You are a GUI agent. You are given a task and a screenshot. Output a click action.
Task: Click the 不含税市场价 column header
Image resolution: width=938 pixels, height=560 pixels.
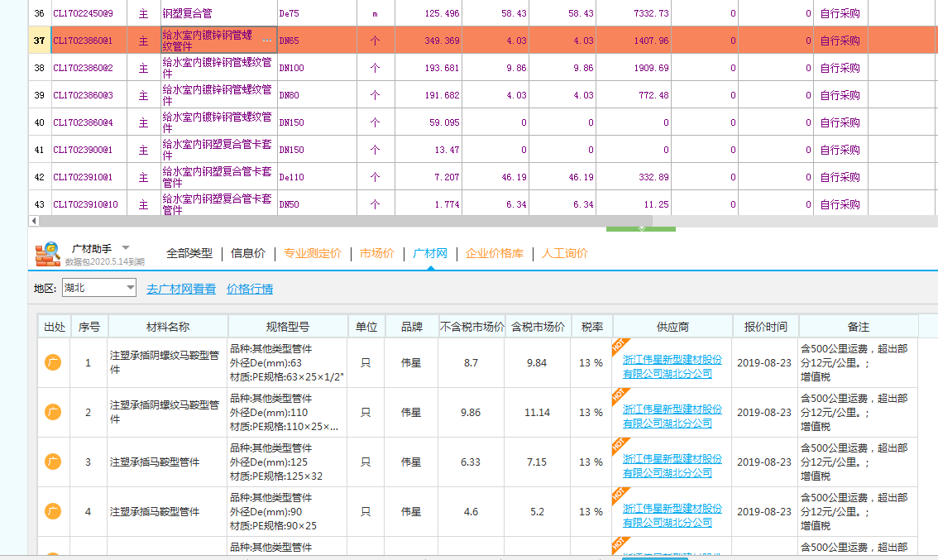tap(472, 327)
